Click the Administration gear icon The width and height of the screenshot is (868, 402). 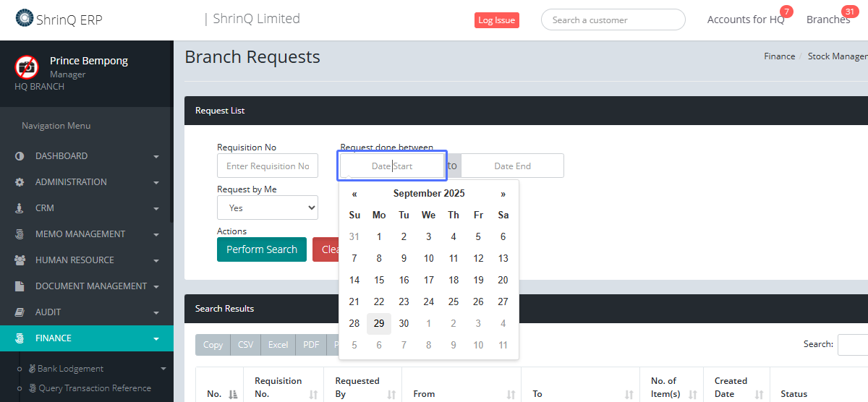pyautogui.click(x=20, y=182)
